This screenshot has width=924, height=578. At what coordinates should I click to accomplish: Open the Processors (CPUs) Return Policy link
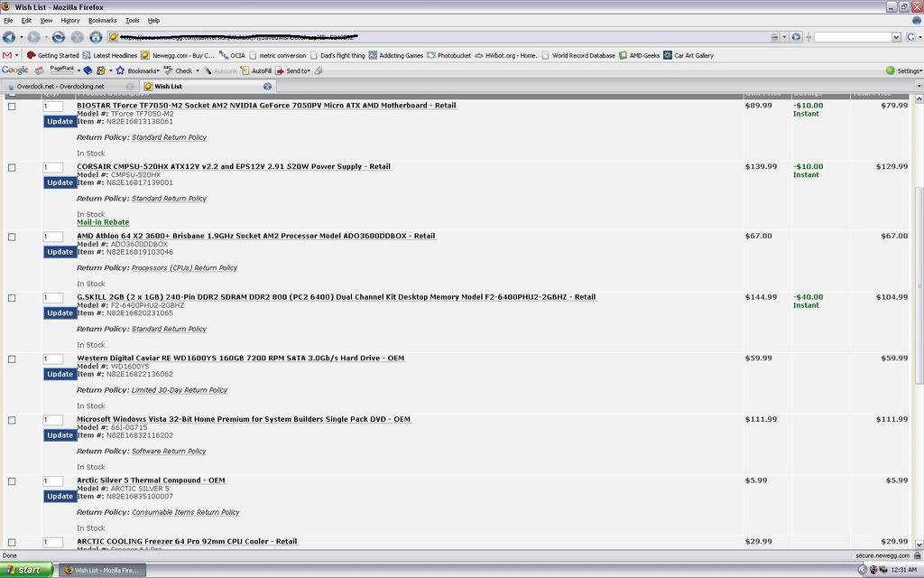tap(184, 267)
